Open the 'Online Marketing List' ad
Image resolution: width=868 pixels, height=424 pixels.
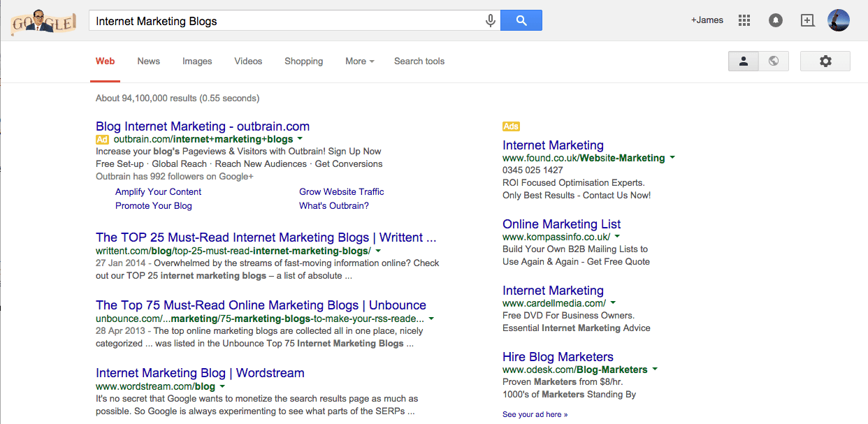[x=562, y=224]
